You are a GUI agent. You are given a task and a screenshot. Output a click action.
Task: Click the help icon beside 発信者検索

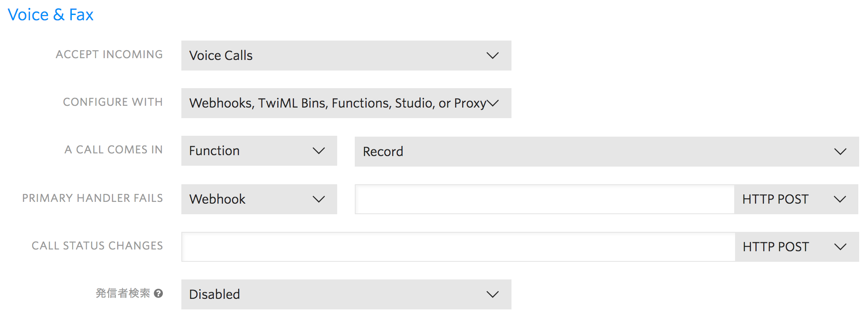pos(159,294)
